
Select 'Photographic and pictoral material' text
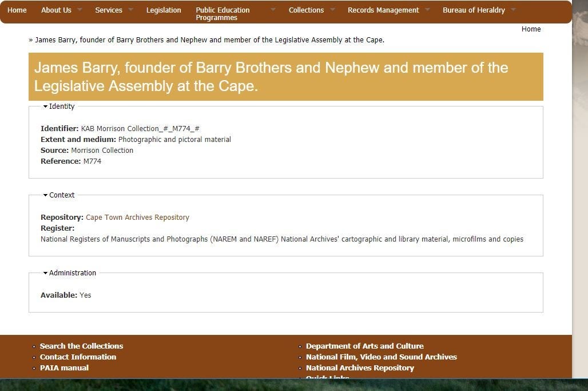174,140
